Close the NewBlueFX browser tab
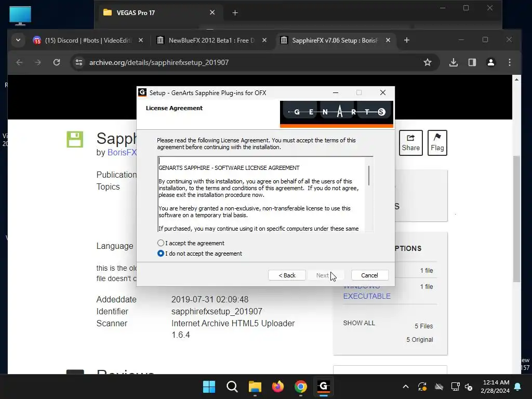Image resolution: width=532 pixels, height=399 pixels. tap(264, 41)
